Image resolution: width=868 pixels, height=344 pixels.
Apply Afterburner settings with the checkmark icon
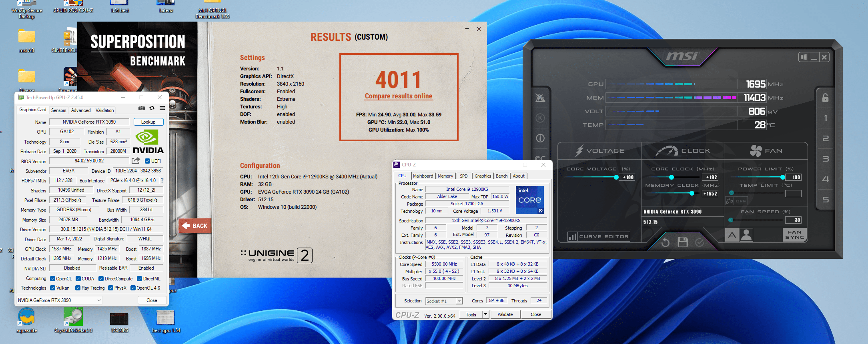click(x=700, y=242)
